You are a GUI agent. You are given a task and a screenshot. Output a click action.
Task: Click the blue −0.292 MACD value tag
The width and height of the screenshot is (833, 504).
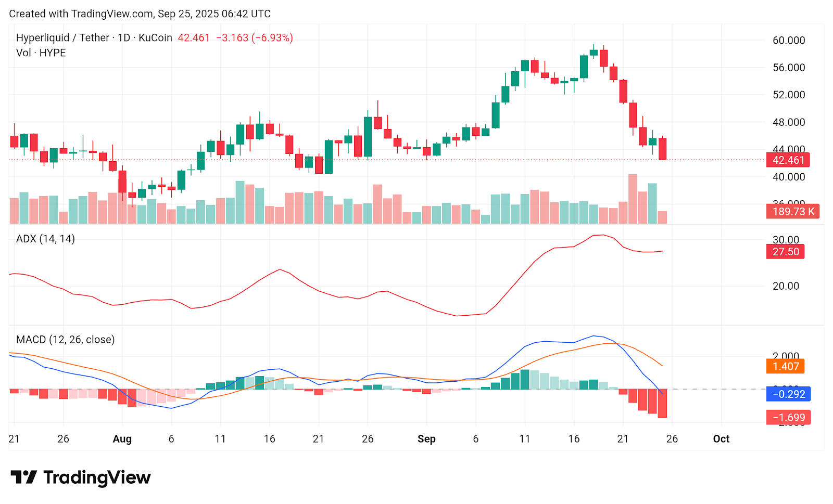click(788, 394)
